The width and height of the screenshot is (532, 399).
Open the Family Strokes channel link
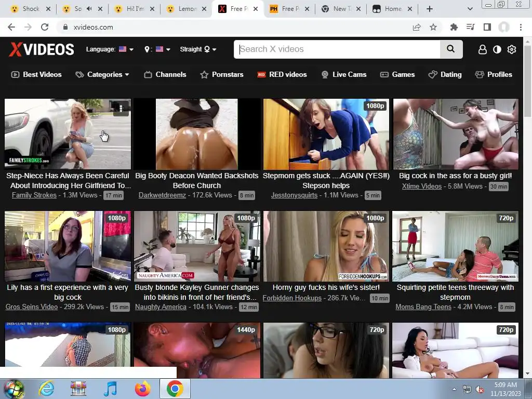(34, 195)
